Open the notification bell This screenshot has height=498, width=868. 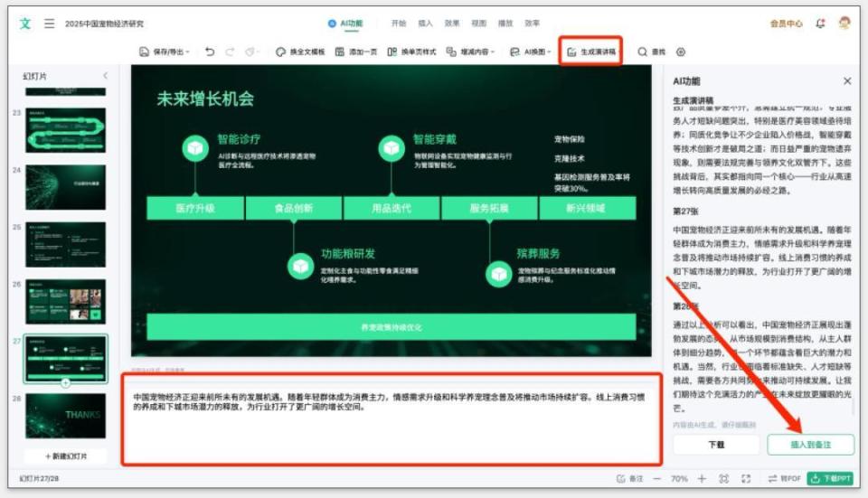point(820,23)
